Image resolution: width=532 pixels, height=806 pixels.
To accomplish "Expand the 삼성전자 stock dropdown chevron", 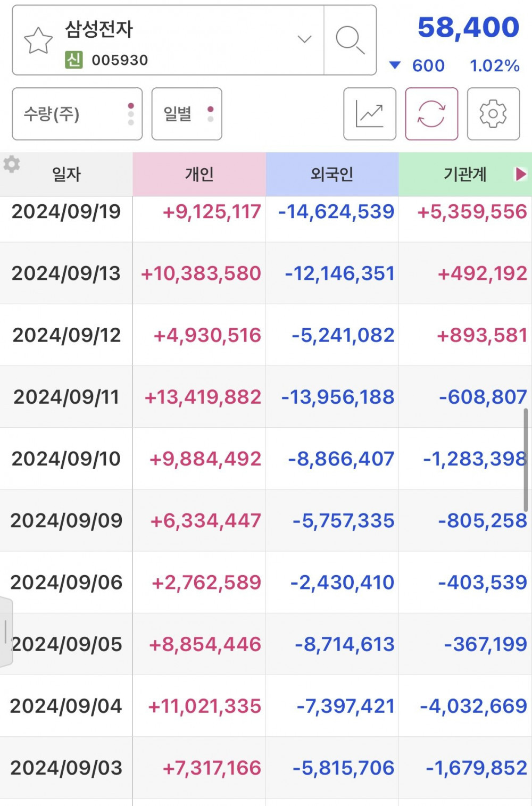I will tap(304, 39).
